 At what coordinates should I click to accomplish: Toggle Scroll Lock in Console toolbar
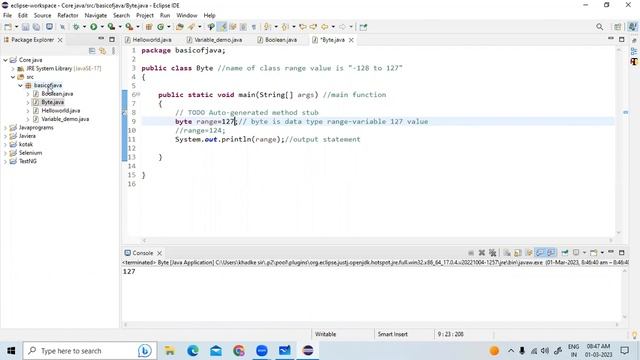[518, 253]
